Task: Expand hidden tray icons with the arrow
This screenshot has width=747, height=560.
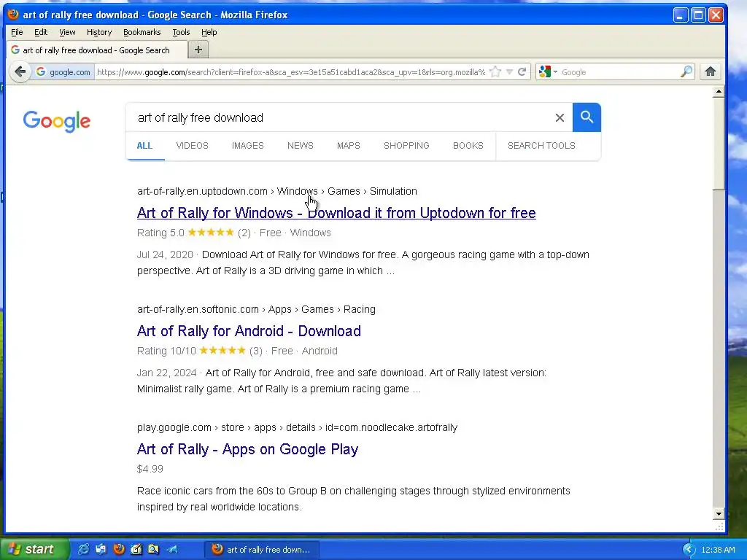Action: pos(689,550)
